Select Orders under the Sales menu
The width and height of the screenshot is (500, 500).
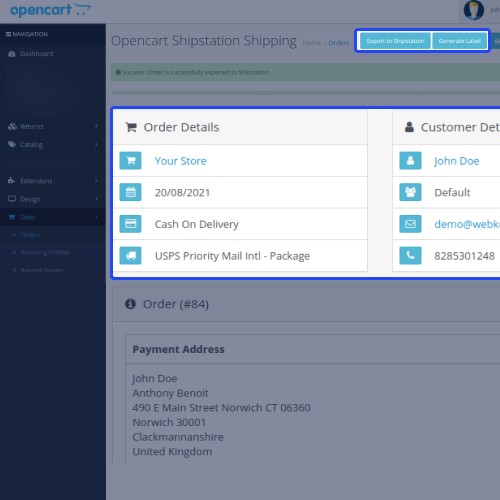point(30,235)
